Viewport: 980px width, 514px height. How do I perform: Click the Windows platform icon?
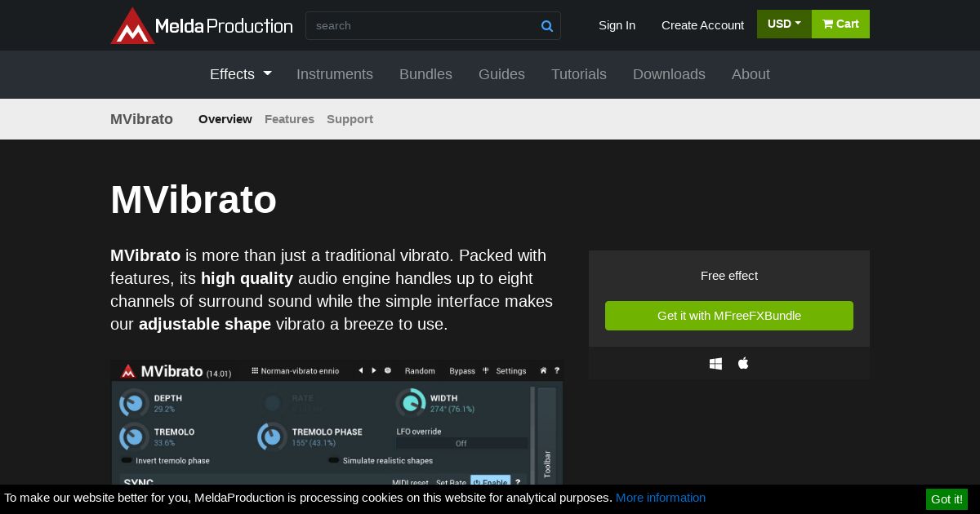715,364
